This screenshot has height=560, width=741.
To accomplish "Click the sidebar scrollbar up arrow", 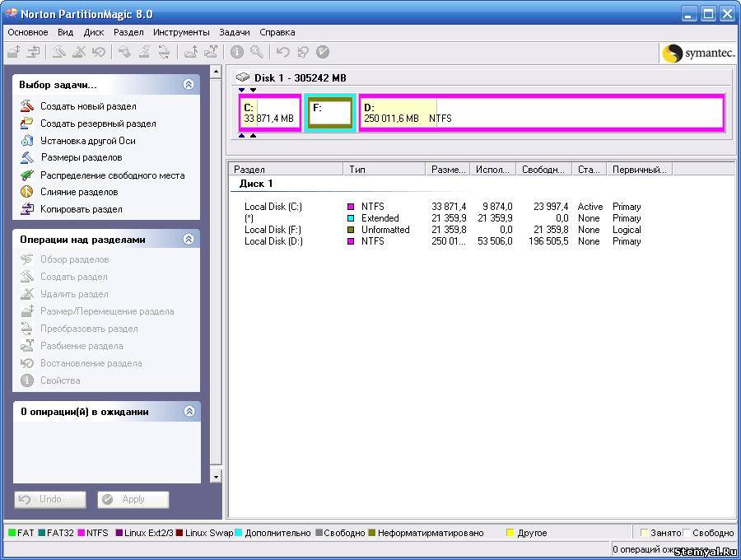I will pos(216,72).
